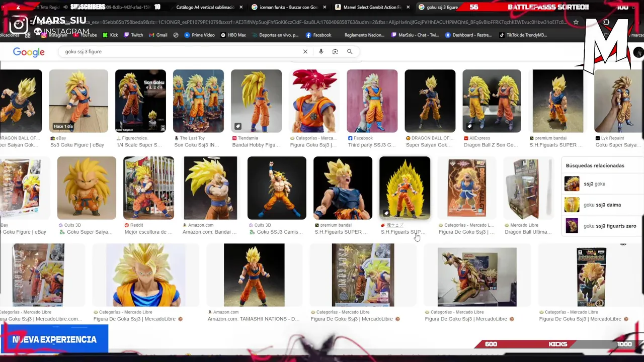Open the Tiendamia Bandai Hobby Figure image
This screenshot has width=644, height=362.
click(256, 101)
